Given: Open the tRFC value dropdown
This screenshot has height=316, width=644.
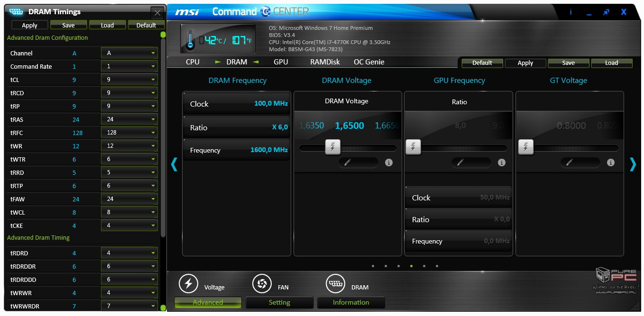Looking at the screenshot, I should (x=129, y=133).
